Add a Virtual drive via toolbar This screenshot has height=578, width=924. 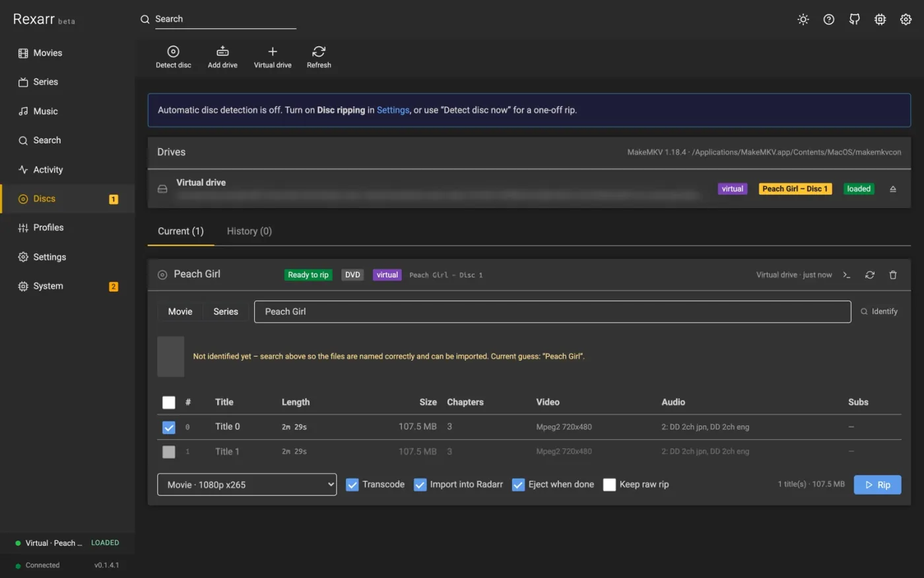pos(273,57)
